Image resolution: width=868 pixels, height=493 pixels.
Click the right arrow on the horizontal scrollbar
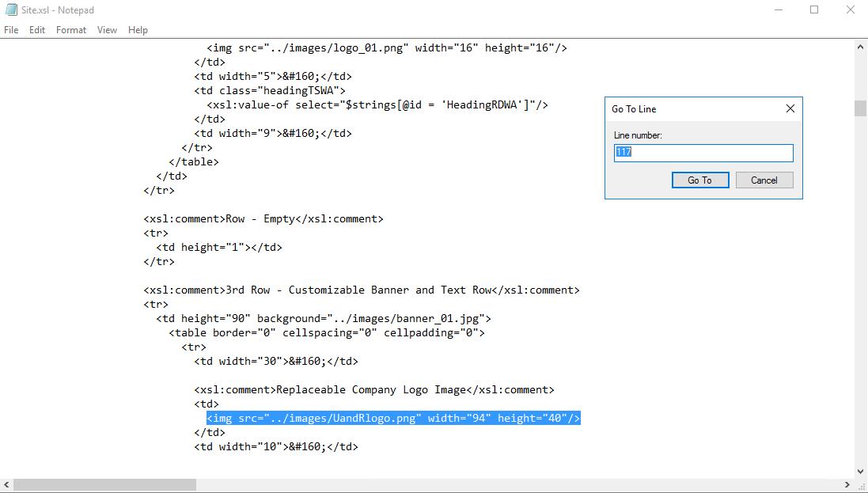click(849, 484)
